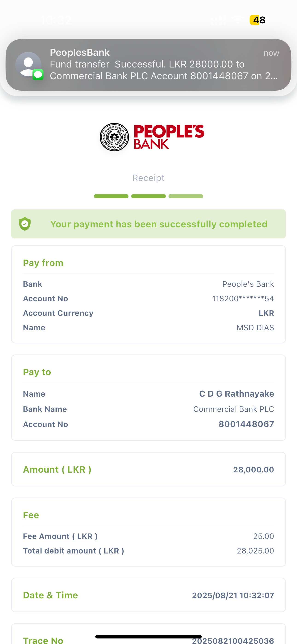Tap the Total debit amount 28,025.00
297x644 pixels.
pyautogui.click(x=255, y=551)
